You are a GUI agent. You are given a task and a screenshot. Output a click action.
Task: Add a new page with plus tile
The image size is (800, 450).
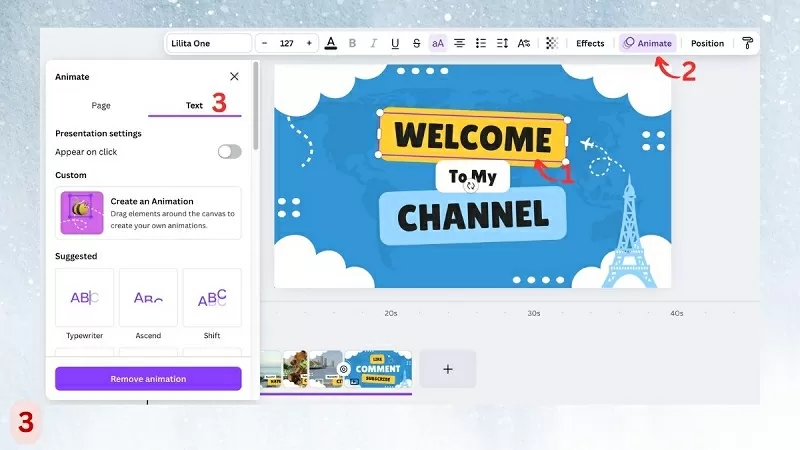[x=447, y=369]
